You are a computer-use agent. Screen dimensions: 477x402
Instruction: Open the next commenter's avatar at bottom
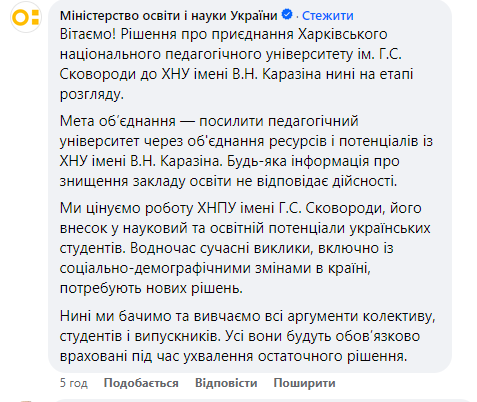26,401
